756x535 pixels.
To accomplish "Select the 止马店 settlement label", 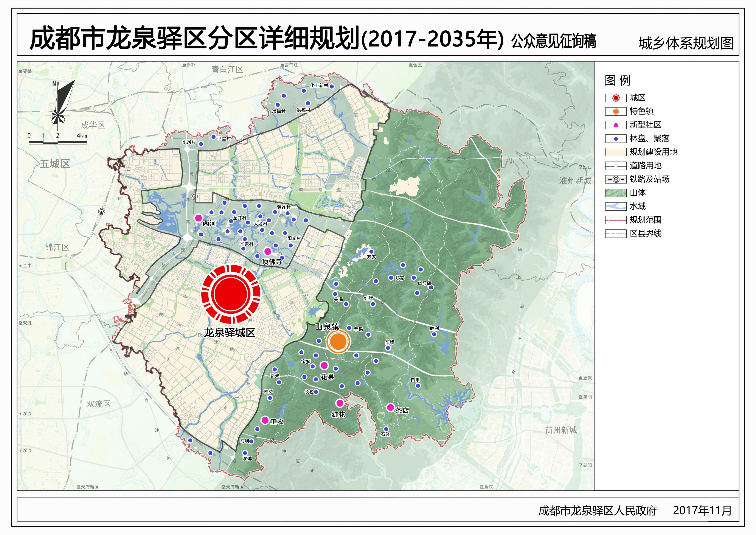I will [424, 283].
